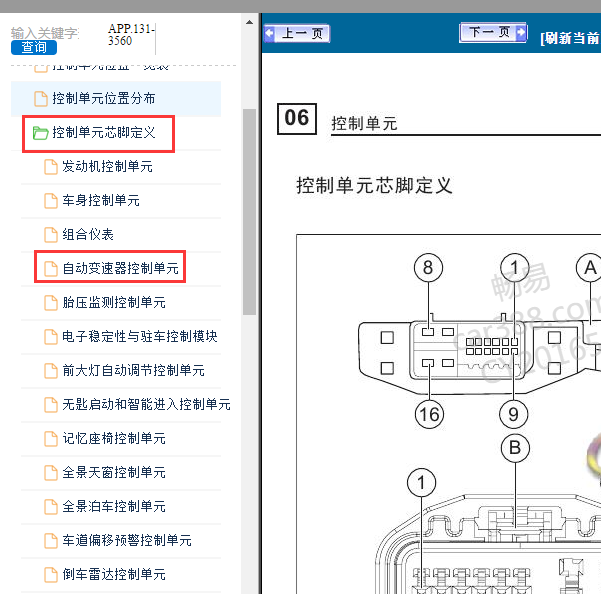Click the page icon next to 胎压监测控制单元

coord(51,303)
